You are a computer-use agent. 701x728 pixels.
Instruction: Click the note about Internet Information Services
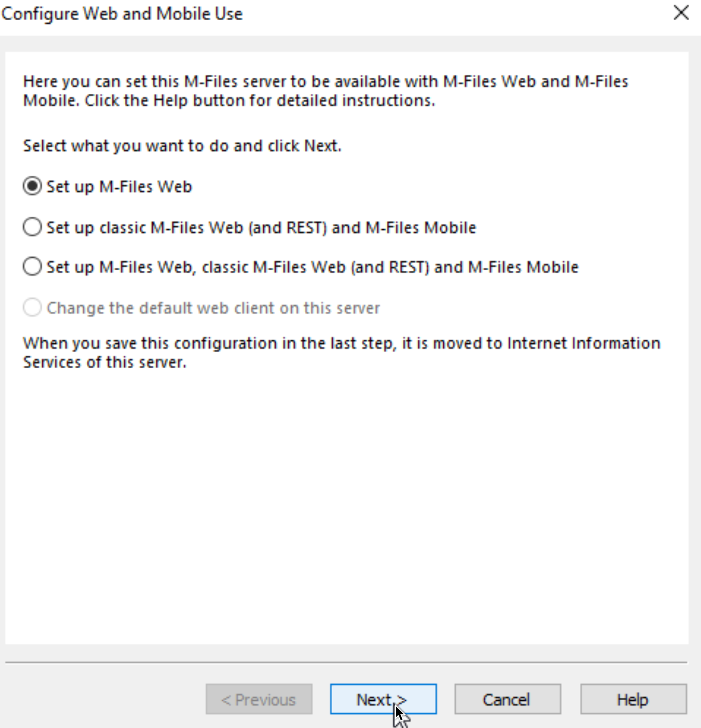pyautogui.click(x=342, y=352)
